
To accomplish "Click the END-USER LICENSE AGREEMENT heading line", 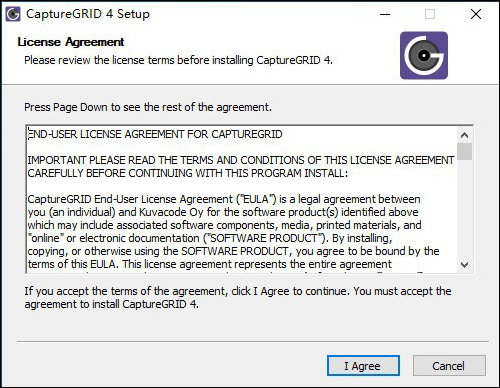I will click(155, 134).
